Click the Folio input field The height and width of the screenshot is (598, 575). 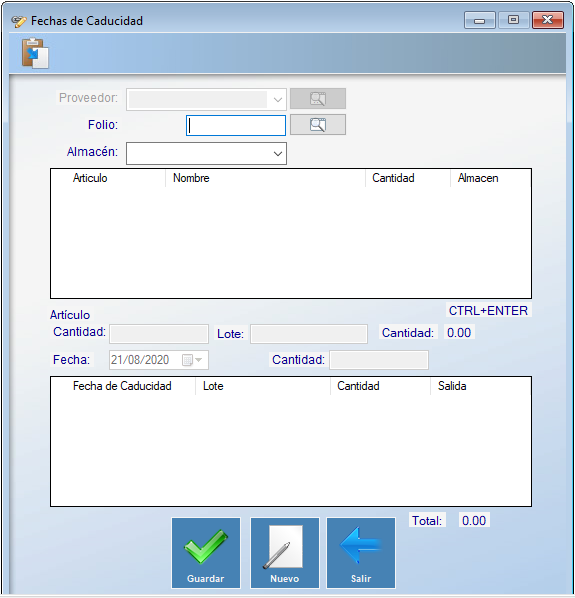236,125
